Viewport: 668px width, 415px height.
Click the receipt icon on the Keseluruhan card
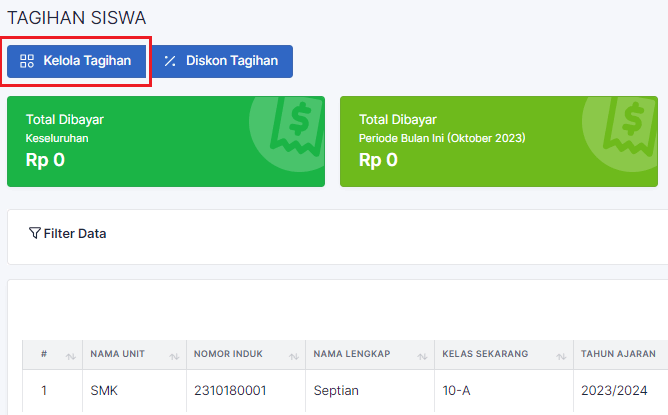[296, 126]
